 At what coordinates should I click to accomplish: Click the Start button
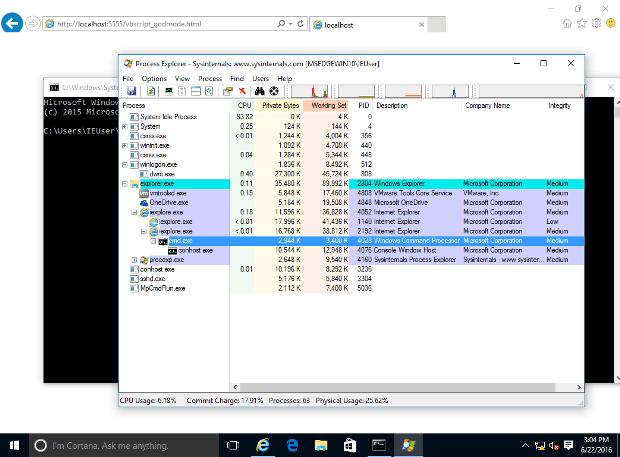14,446
